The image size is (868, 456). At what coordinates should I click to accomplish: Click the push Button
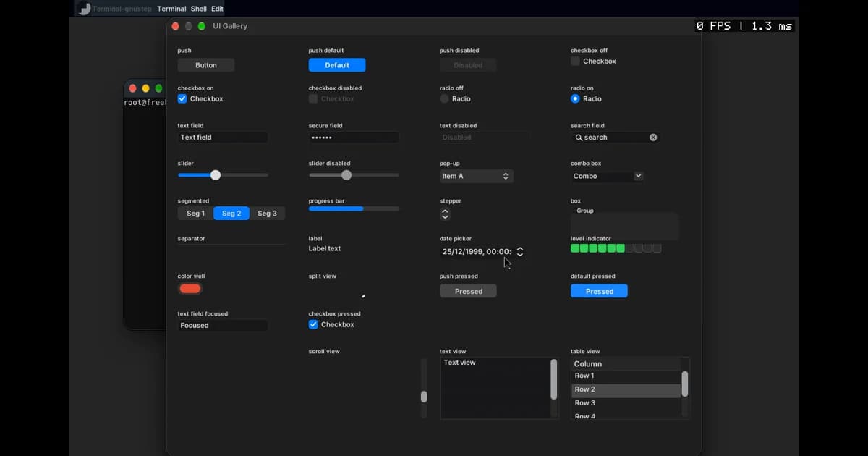pyautogui.click(x=206, y=65)
